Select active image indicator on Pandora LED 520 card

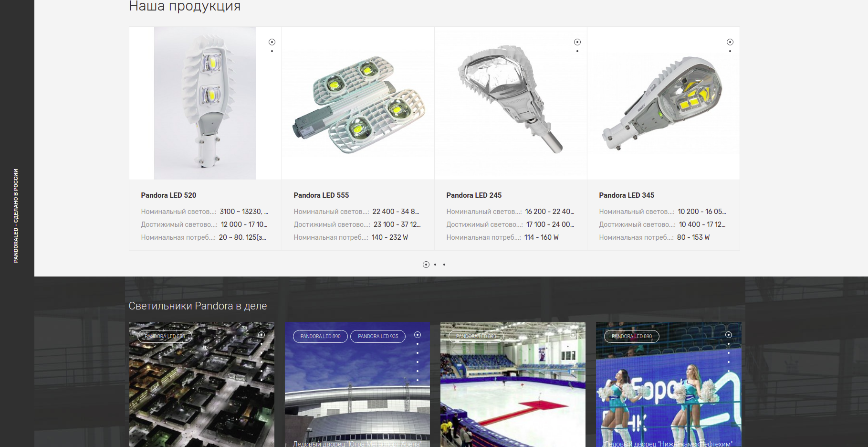pyautogui.click(x=272, y=42)
